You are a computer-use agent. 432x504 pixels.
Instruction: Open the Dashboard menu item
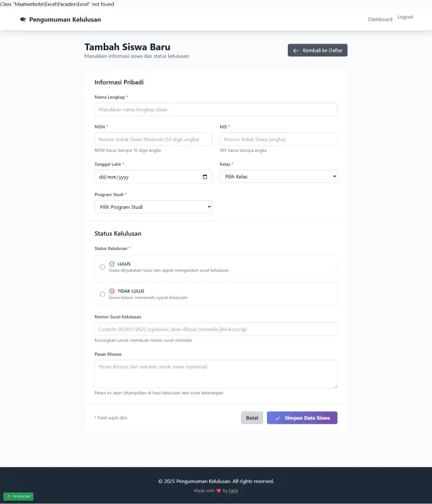[x=380, y=20]
